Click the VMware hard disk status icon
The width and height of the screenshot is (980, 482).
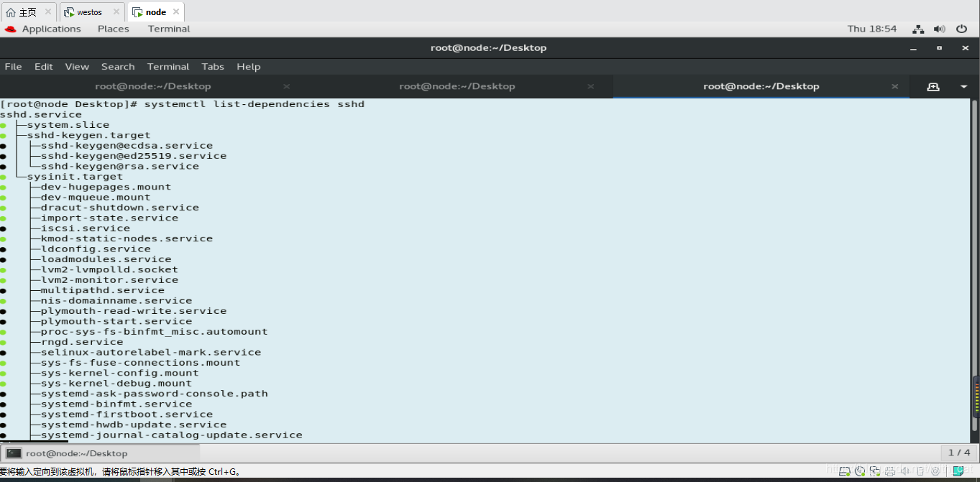[844, 471]
